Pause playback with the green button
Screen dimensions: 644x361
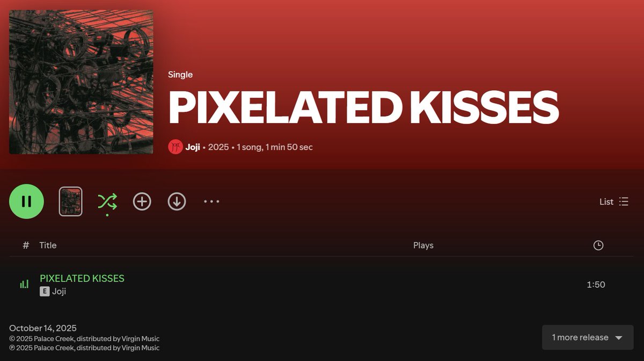pos(26,201)
